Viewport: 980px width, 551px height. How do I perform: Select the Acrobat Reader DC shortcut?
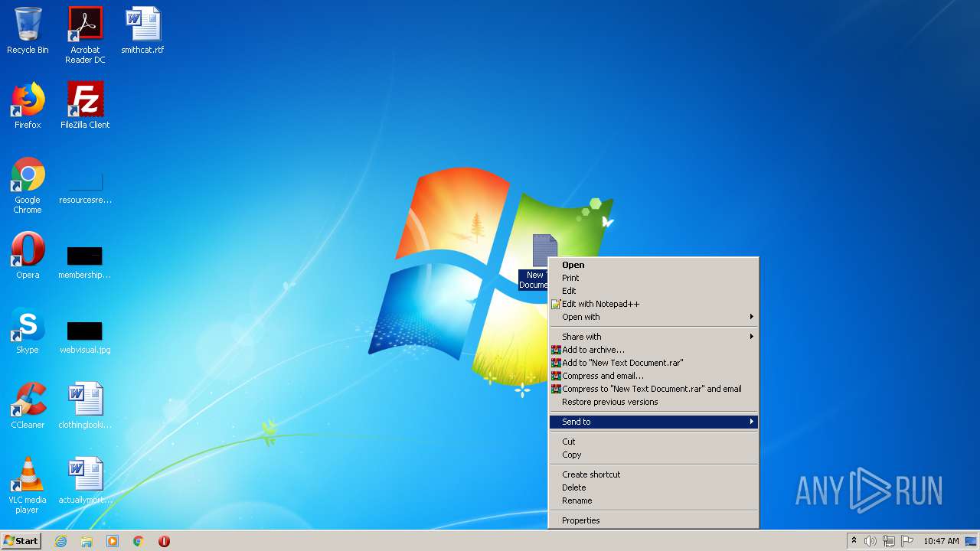tap(85, 35)
